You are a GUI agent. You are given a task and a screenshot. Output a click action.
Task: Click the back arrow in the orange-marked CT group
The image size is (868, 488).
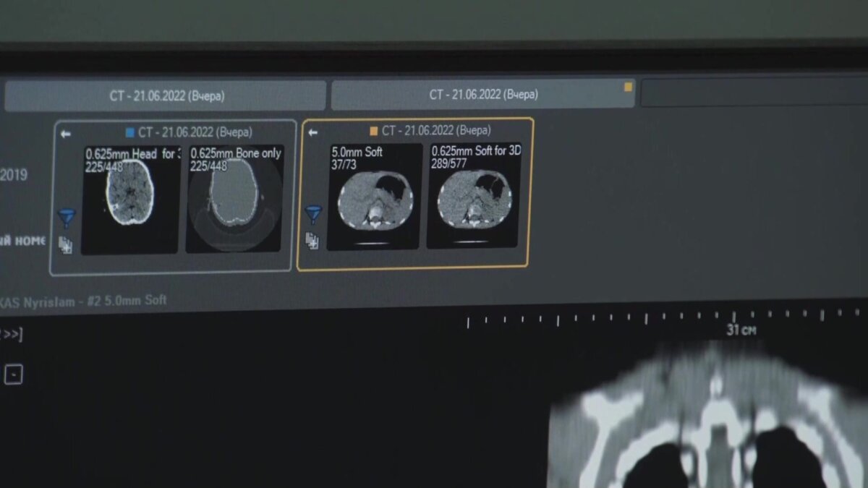tap(312, 132)
